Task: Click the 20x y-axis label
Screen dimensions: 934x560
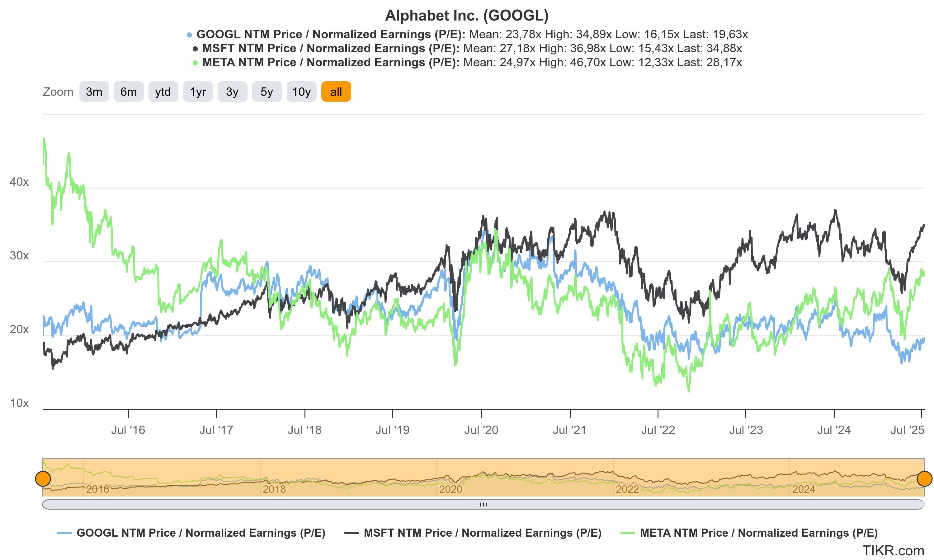Action: point(19,329)
